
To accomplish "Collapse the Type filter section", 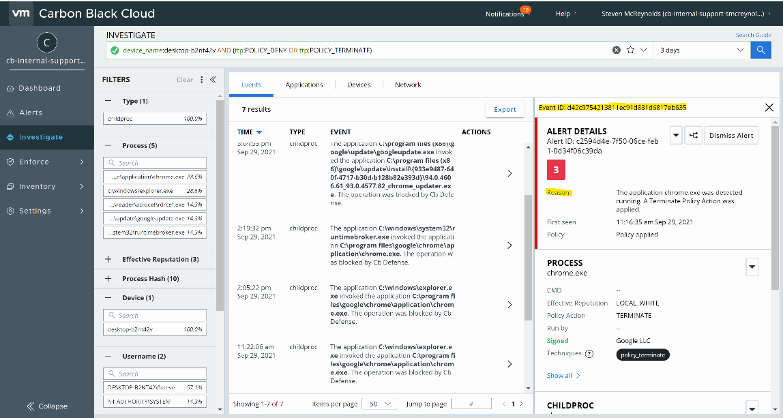I will coord(108,101).
